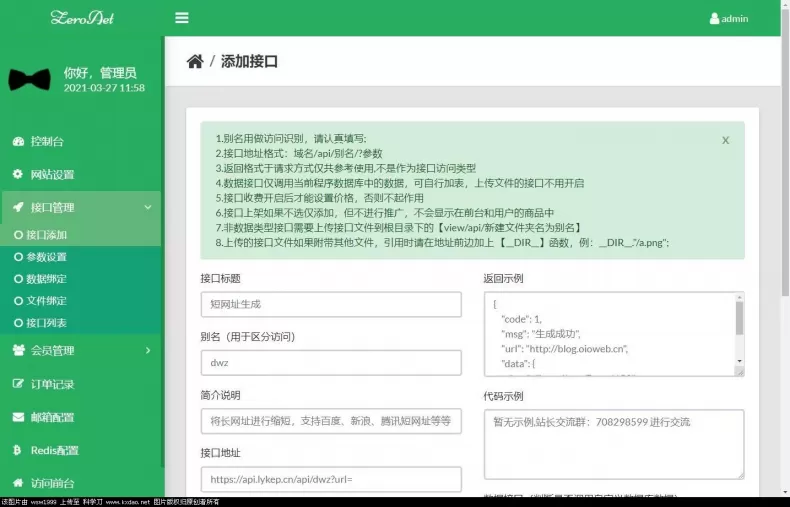This screenshot has width=790, height=507.
Task: Open 控制台 dashboard icon in sidebar
Action: tap(19, 141)
